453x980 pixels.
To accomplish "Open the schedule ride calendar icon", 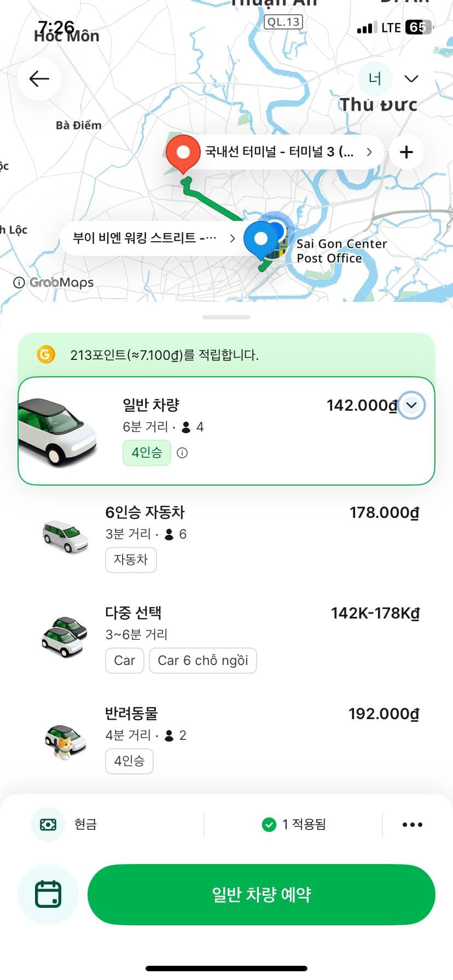I will 48,894.
